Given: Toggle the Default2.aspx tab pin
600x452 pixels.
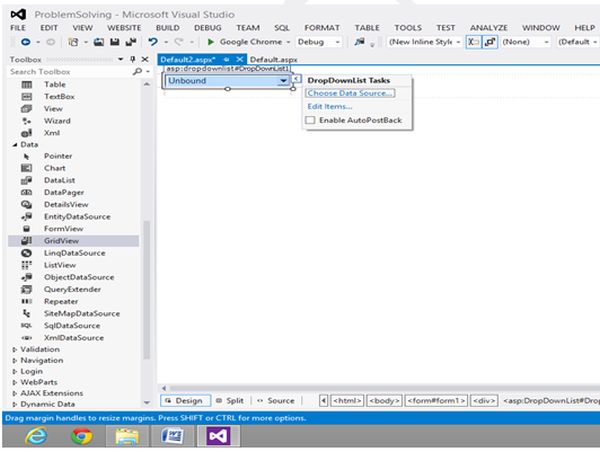Looking at the screenshot, I should click(x=227, y=59).
